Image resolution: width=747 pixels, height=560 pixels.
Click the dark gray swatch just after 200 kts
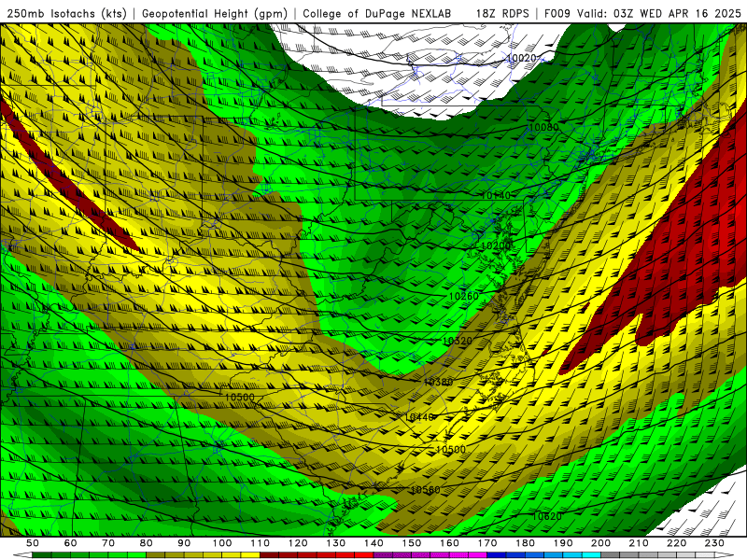point(611,555)
